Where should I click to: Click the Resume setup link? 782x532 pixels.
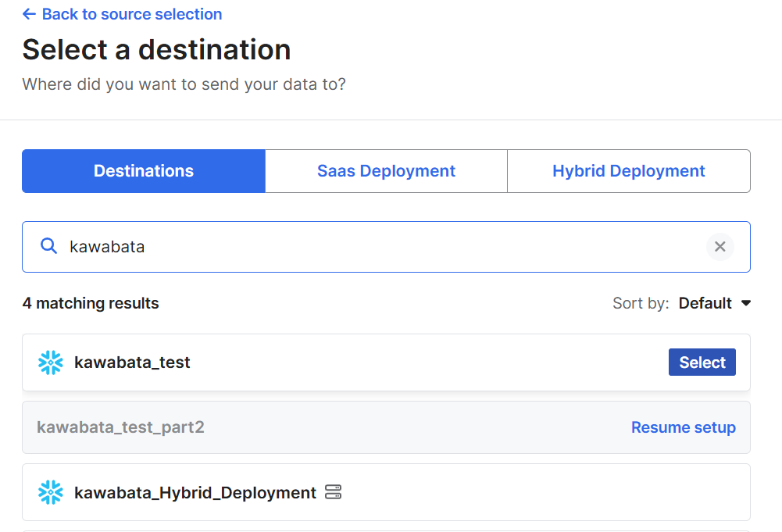[x=683, y=427]
